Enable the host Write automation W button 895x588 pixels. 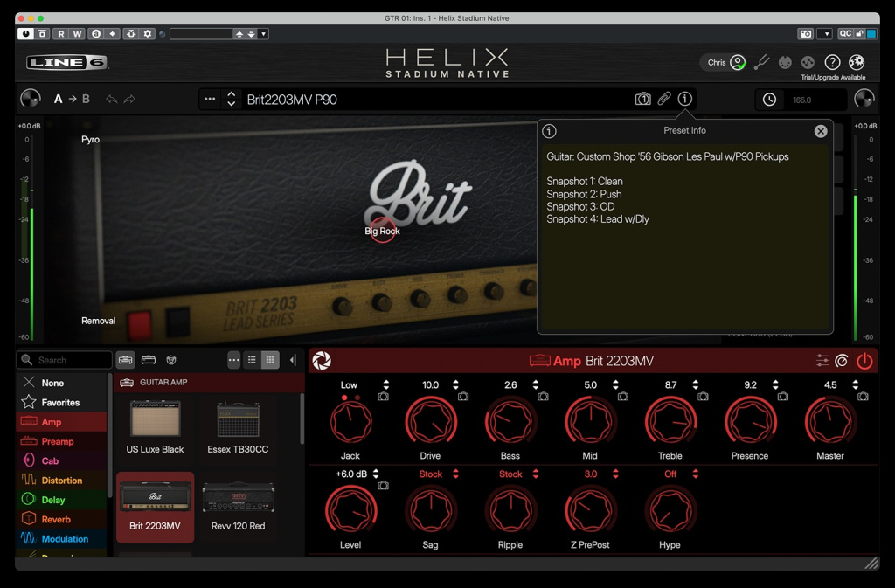pyautogui.click(x=78, y=34)
